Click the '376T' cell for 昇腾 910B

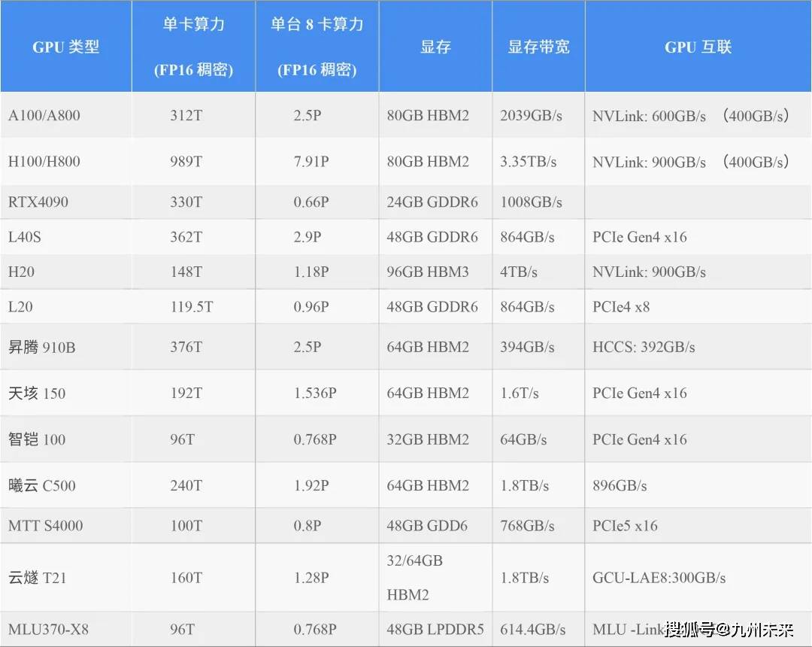point(186,347)
